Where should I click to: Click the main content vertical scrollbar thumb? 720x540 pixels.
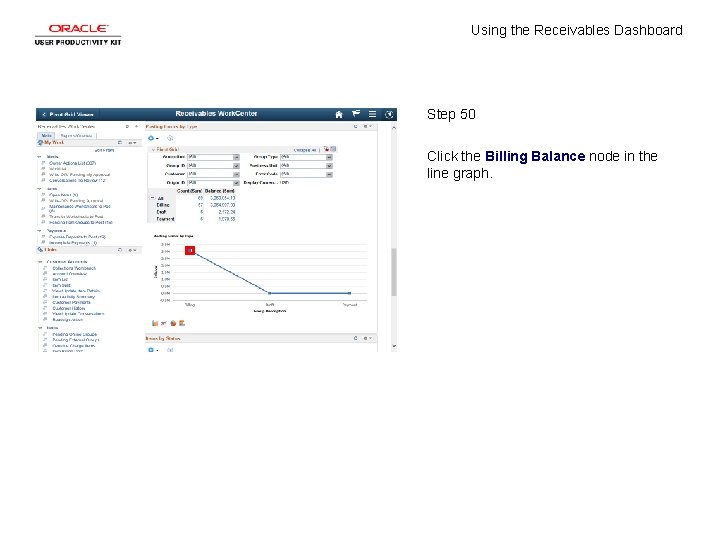click(394, 272)
